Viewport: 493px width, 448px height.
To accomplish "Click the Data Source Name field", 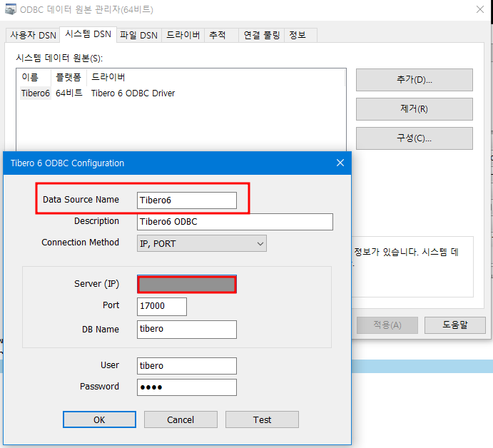I will click(x=187, y=200).
